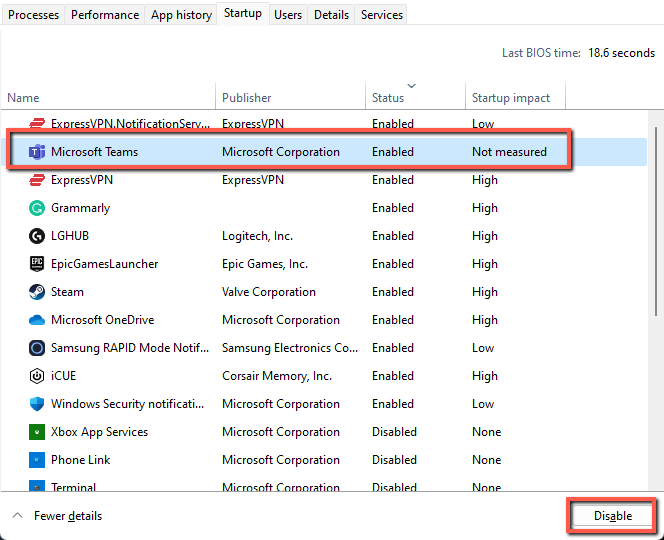Click the Corsair Memory, Inc. publisher cell
This screenshot has height=540, width=664.
(277, 376)
